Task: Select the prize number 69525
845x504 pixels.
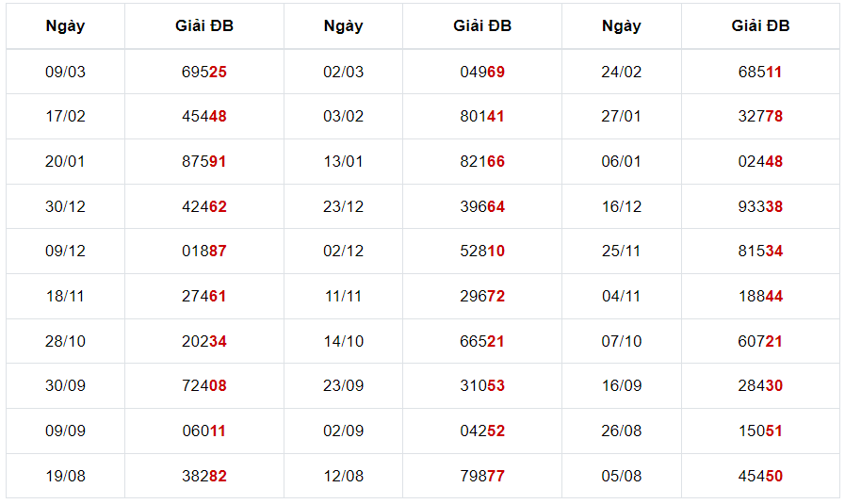Action: (x=203, y=72)
